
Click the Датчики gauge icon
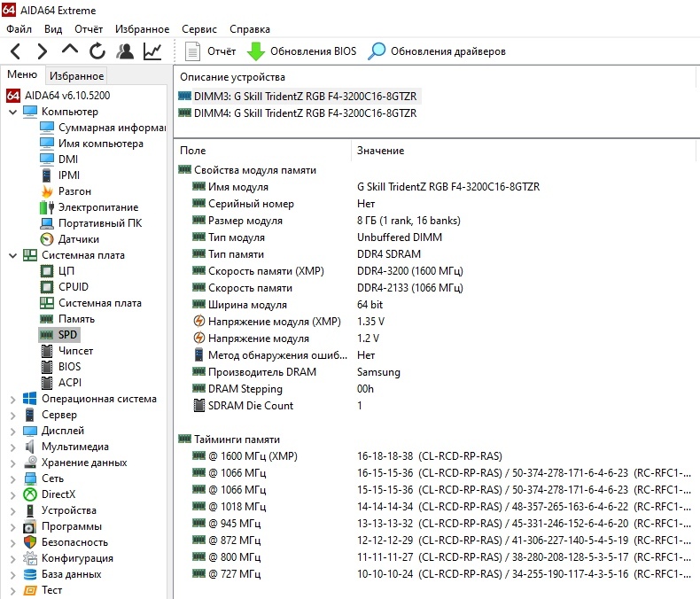[x=47, y=239]
